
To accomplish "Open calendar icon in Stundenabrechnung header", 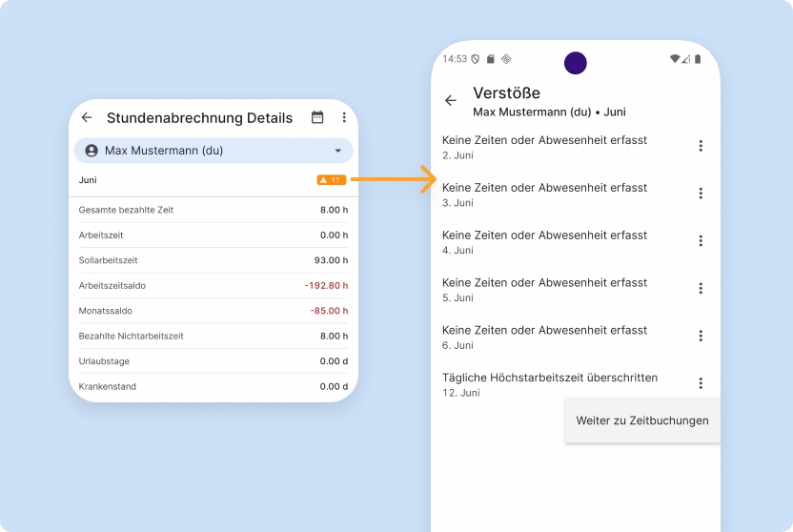I will (x=317, y=117).
